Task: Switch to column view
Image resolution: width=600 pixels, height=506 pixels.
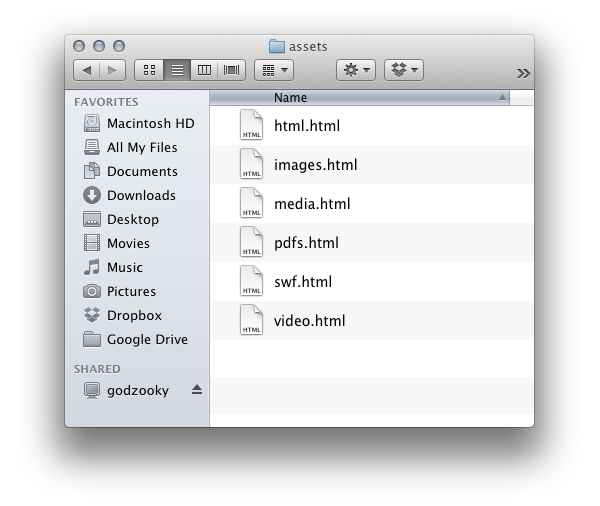Action: tap(204, 70)
